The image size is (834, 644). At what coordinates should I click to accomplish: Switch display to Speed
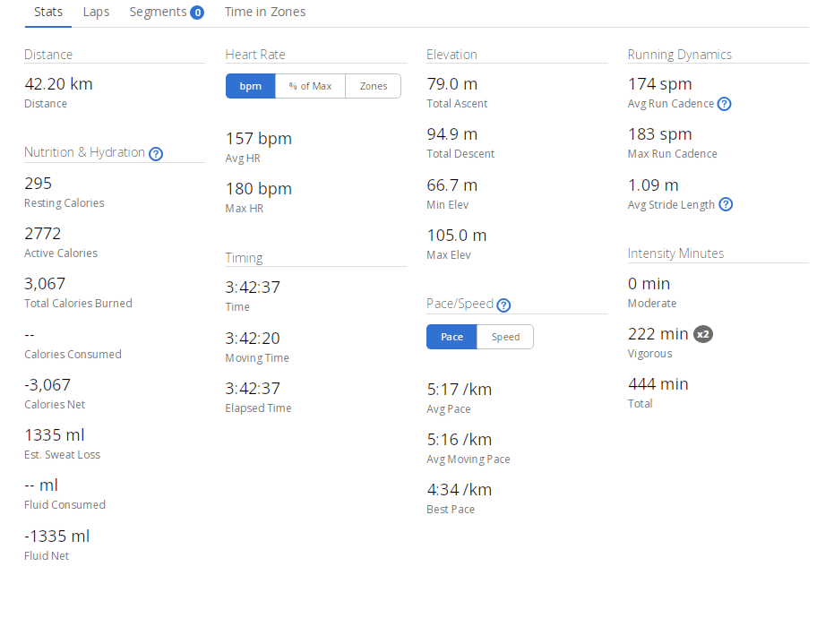tap(505, 337)
